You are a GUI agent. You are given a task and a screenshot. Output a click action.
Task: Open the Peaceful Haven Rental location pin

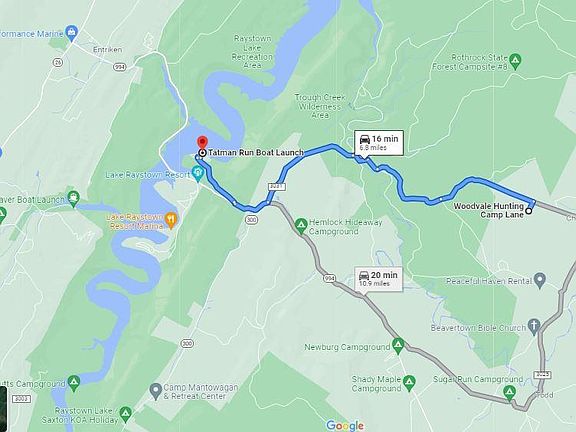540,281
